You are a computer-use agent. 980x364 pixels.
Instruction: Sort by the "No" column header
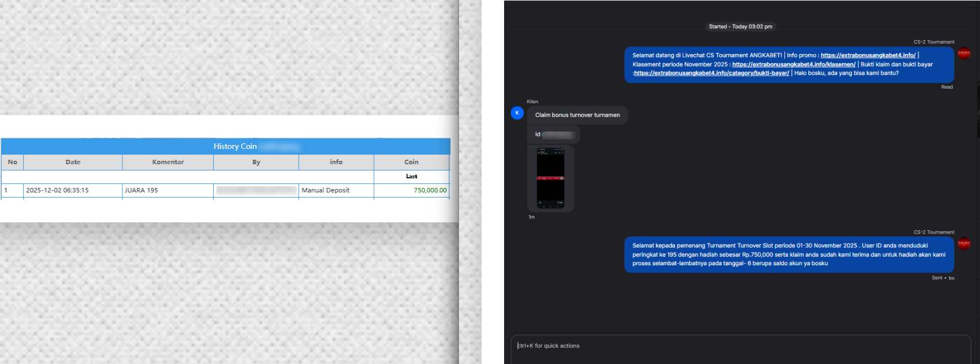[12, 162]
